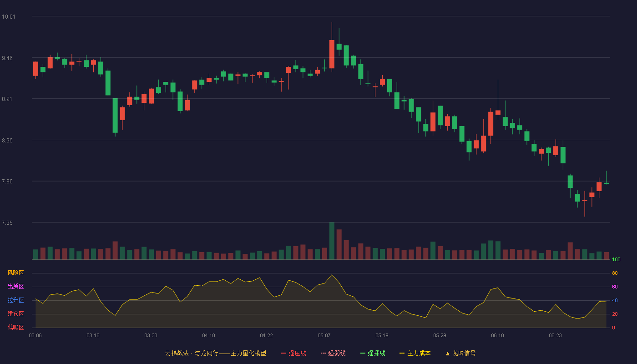Select the 05-19 date label
The image size is (637, 364).
[x=382, y=335]
